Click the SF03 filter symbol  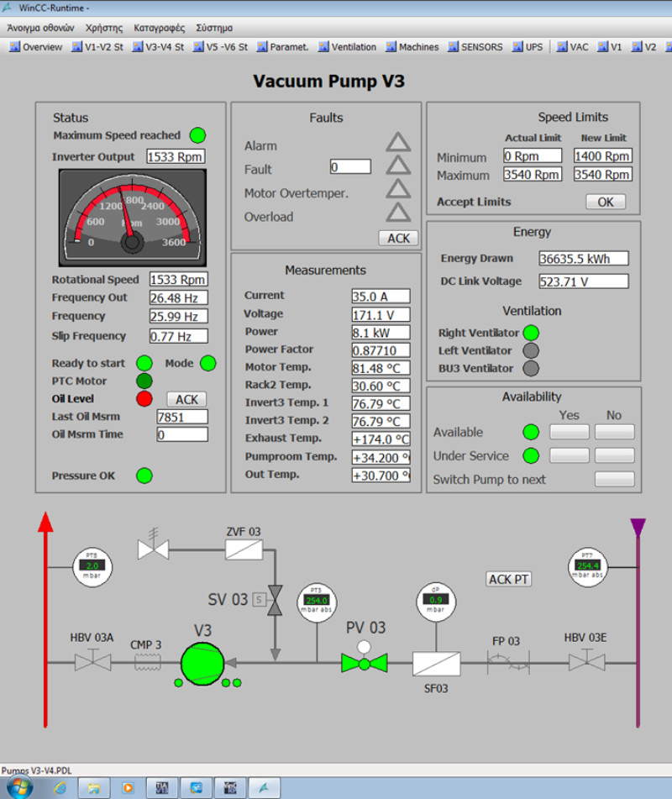tap(436, 664)
